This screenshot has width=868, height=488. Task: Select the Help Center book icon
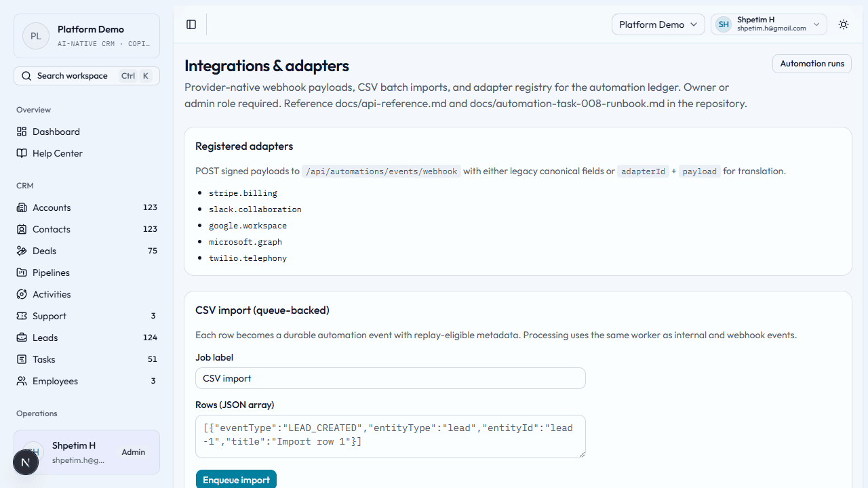coord(21,153)
